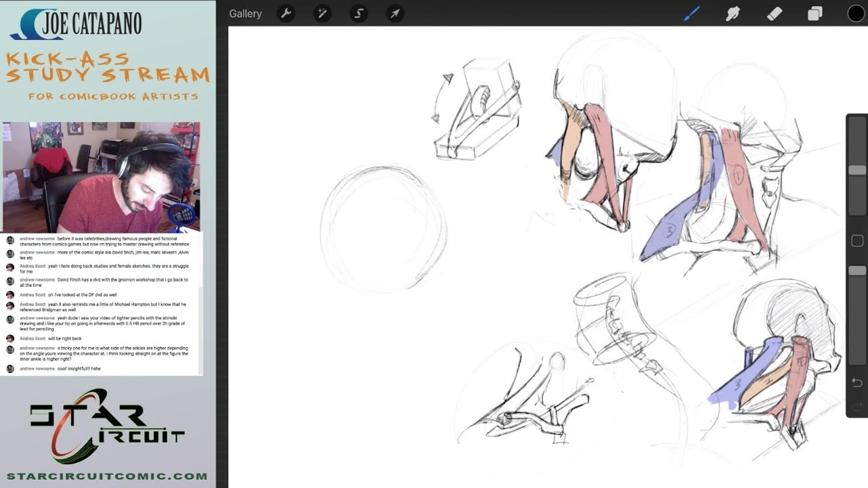Click the starcircuitcomic.com link text

click(x=107, y=476)
